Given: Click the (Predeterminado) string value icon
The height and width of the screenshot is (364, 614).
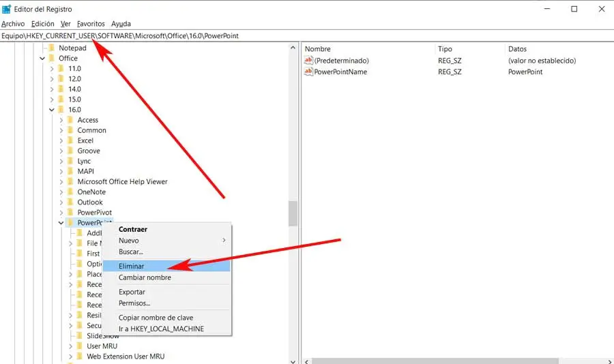Looking at the screenshot, I should (x=308, y=60).
